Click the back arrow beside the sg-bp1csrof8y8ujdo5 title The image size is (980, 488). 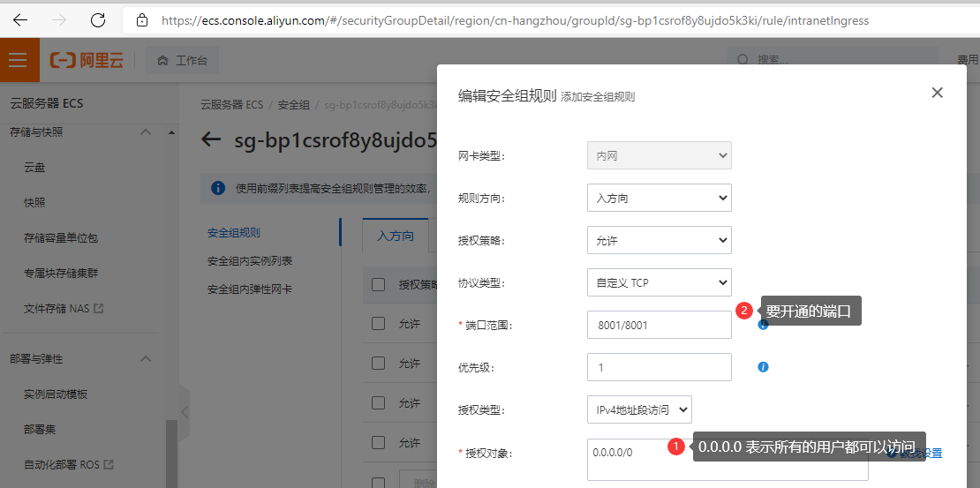[211, 139]
